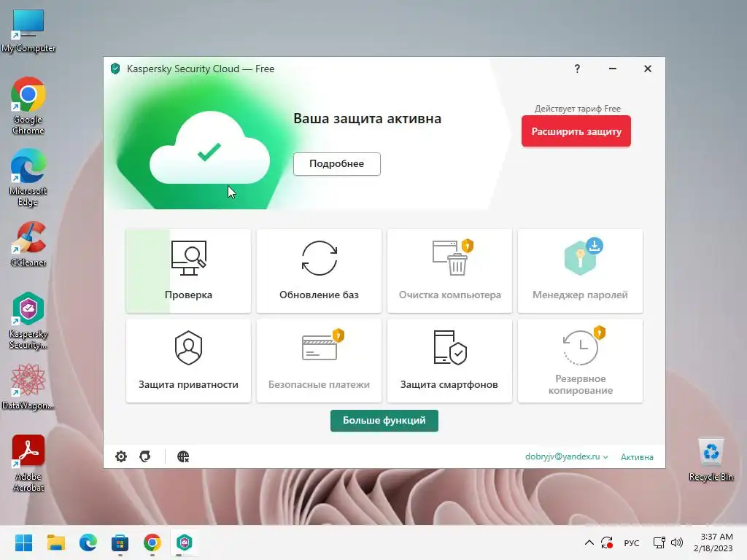Open the Проверка scan tile
The width and height of the screenshot is (747, 560).
point(188,271)
